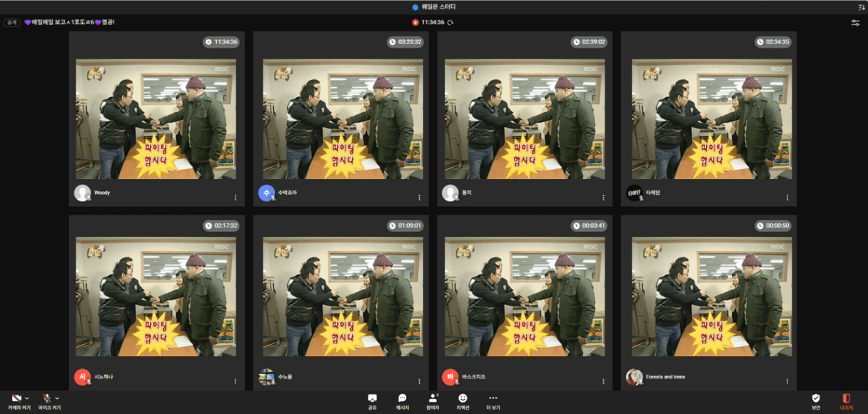868x414 pixels.
Task: Open the More (더 보기) menu
Action: [x=493, y=400]
